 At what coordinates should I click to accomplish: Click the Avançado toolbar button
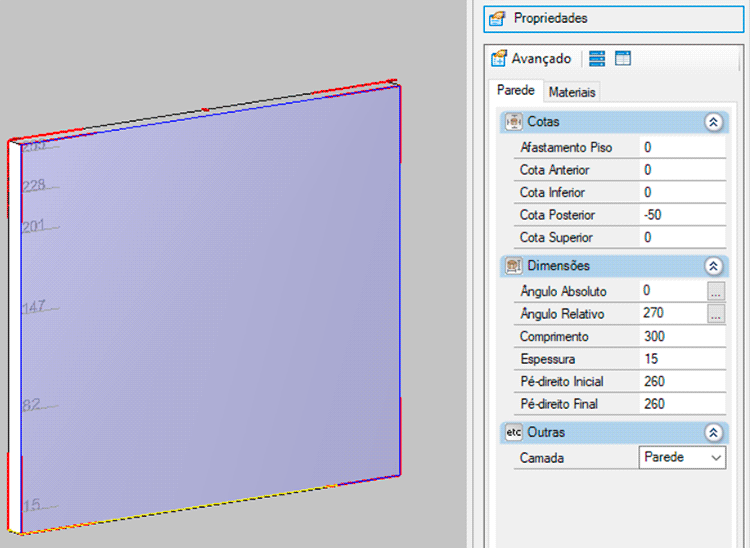pyautogui.click(x=532, y=59)
